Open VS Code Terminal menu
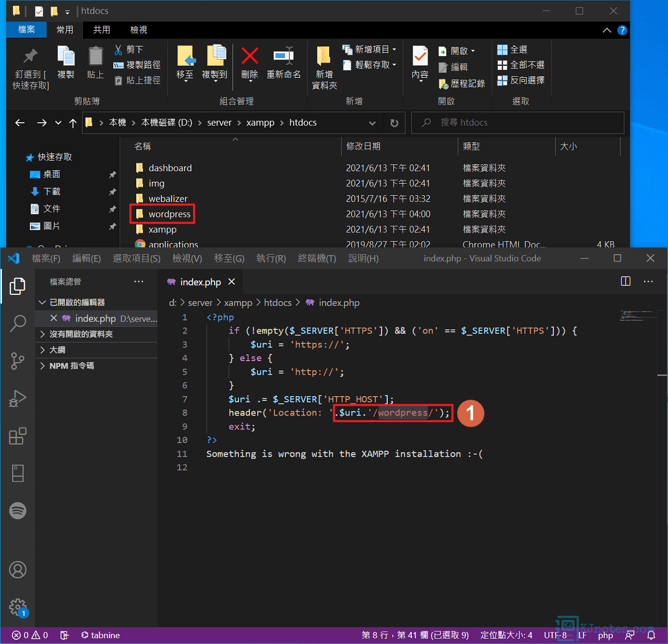The height and width of the screenshot is (644, 668). pos(317,258)
